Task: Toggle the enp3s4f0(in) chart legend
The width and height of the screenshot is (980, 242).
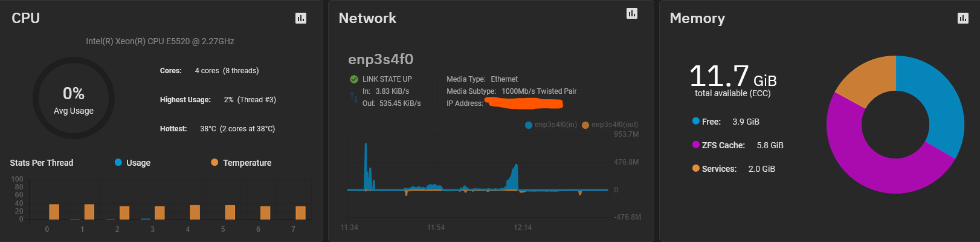Action: coord(551,125)
